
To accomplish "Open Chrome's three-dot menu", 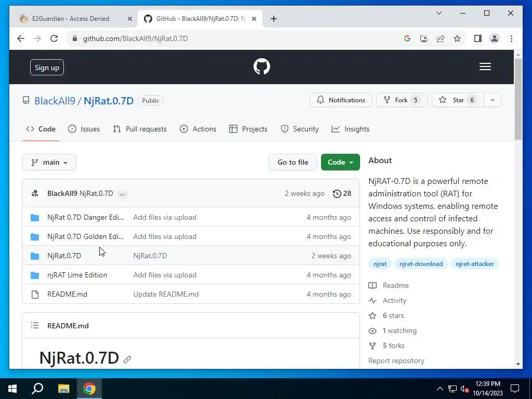I will (x=511, y=38).
